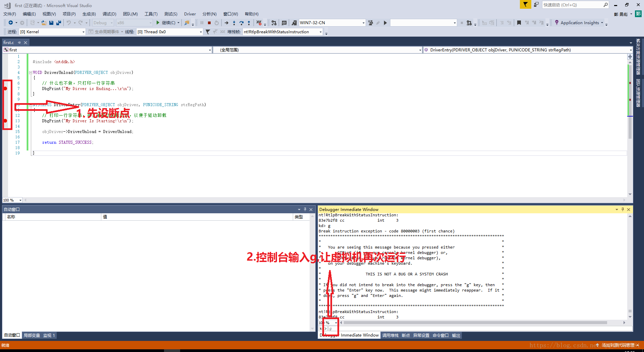Click the icon left of the driver test play icon

378,23
